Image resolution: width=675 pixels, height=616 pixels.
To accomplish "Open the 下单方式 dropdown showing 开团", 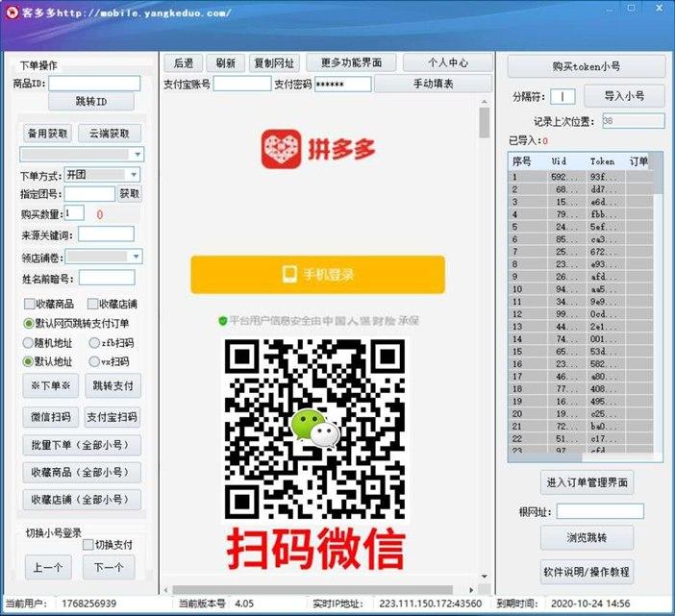I will 102,175.
